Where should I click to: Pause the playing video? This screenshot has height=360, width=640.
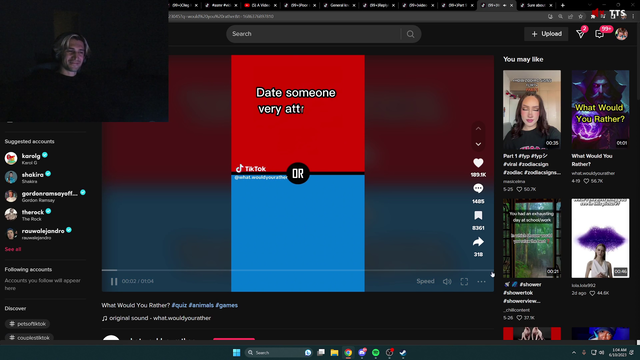pos(114,281)
